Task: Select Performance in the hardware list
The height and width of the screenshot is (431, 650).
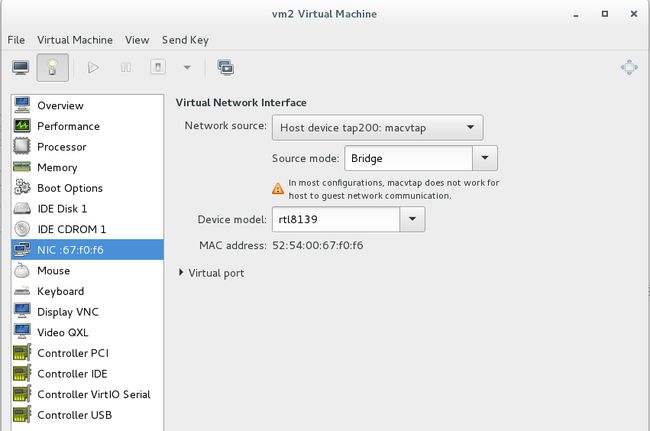Action: (x=87, y=126)
